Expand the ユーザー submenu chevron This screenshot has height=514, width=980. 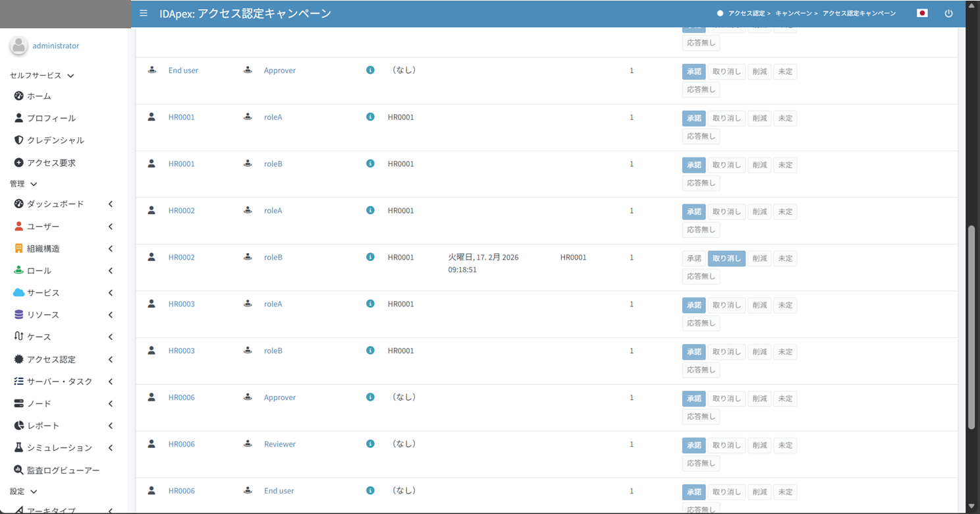click(x=111, y=227)
